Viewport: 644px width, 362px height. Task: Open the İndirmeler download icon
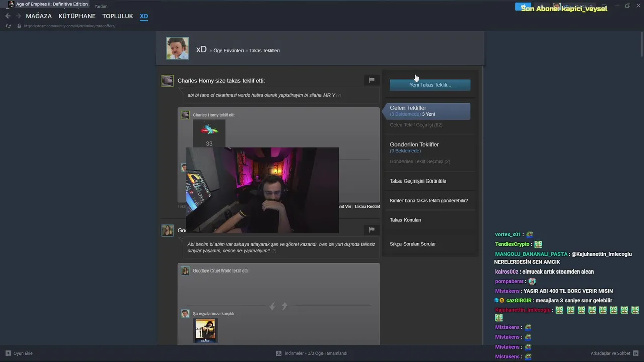[x=279, y=353]
